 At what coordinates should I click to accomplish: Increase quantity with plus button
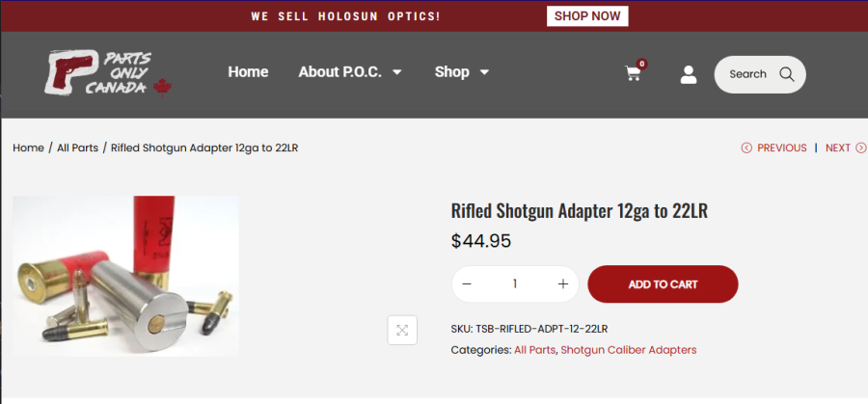[563, 284]
